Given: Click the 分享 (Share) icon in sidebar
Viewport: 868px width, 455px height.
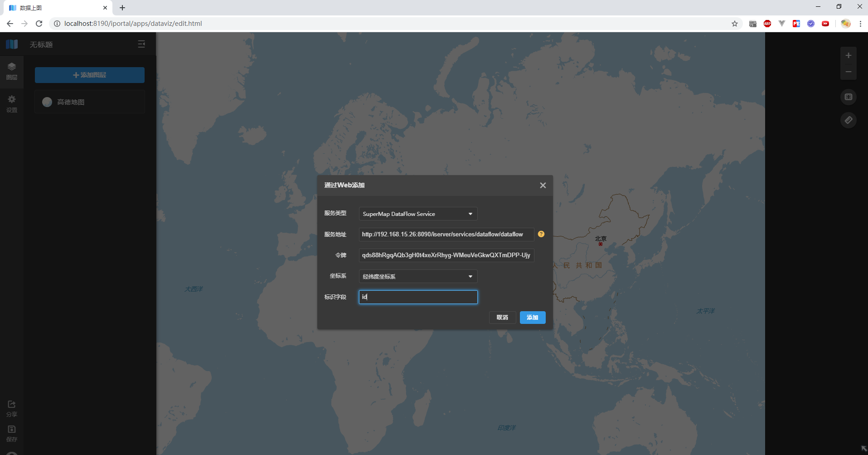Looking at the screenshot, I should click(11, 408).
